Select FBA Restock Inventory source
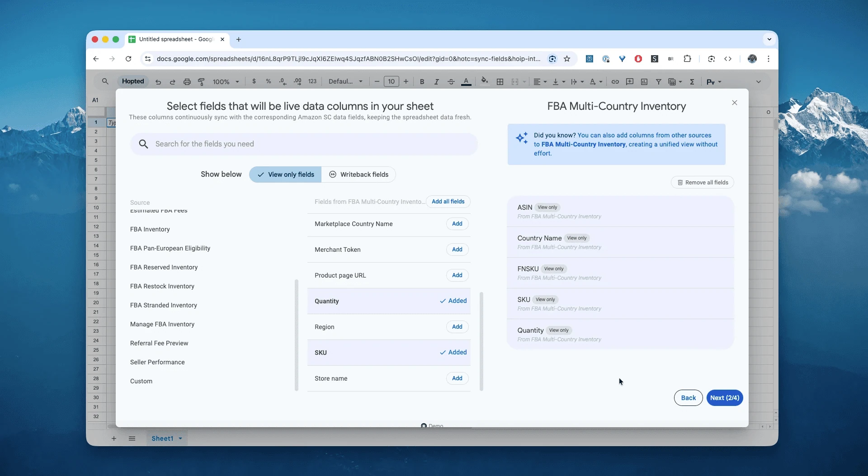868x476 pixels. [162, 286]
